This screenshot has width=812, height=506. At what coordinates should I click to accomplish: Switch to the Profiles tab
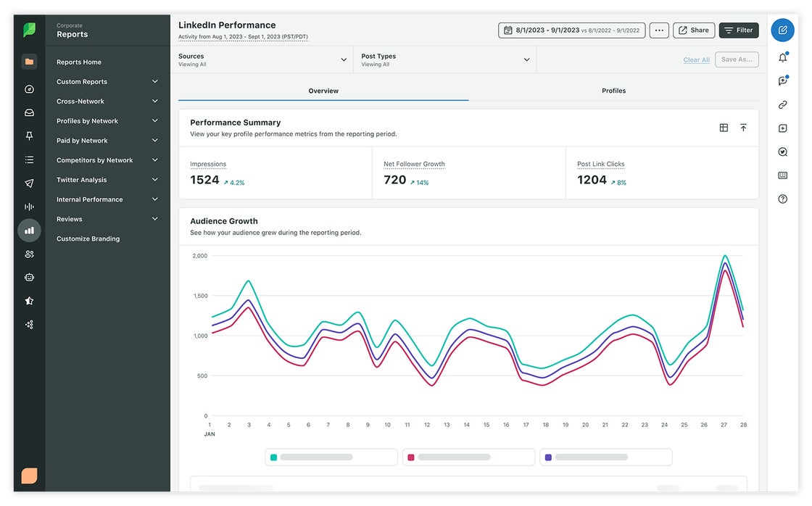(613, 91)
